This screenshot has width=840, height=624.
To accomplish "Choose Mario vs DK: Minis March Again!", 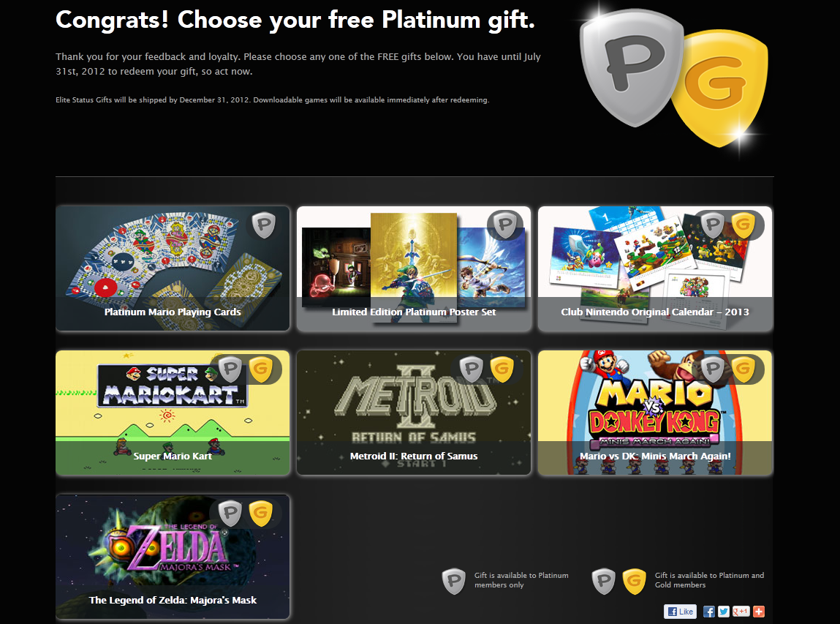I will pos(655,413).
